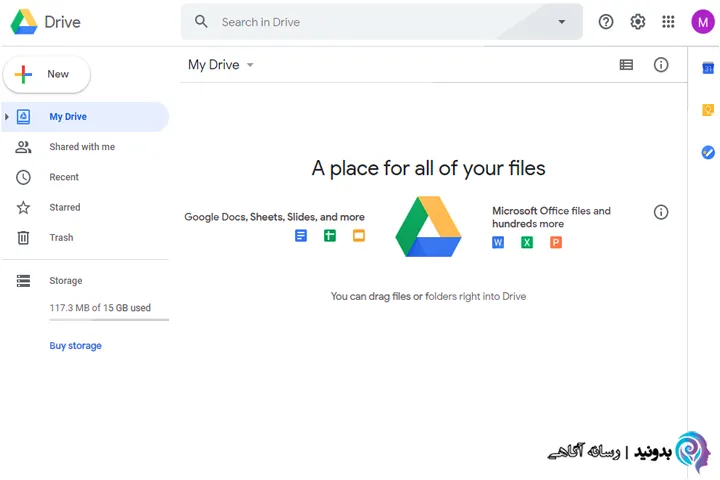The width and height of the screenshot is (720, 480).
Task: Open search options dropdown arrow
Action: (x=561, y=22)
